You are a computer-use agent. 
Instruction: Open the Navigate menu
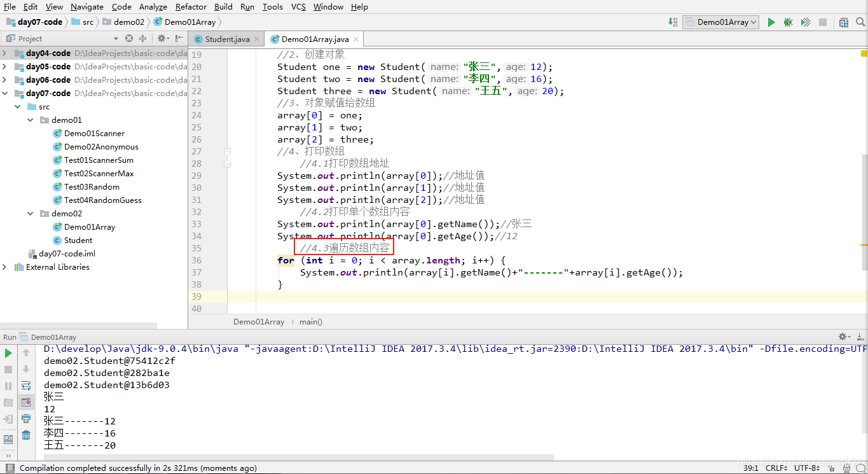87,6
